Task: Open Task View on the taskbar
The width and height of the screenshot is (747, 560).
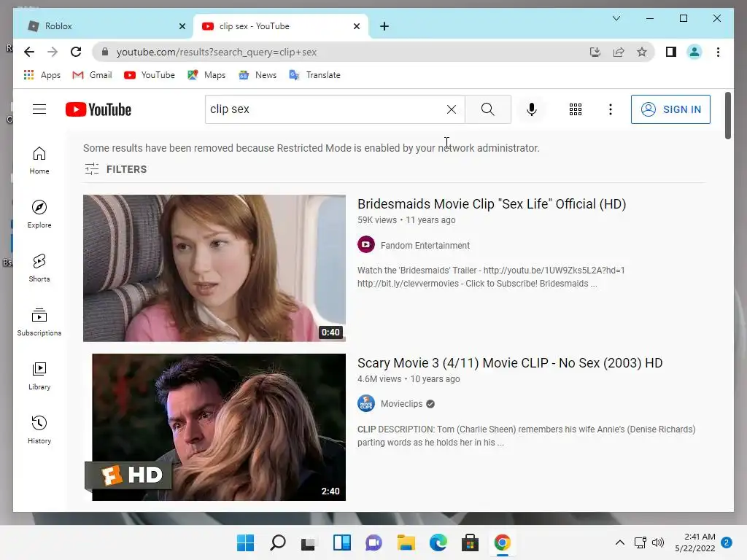Action: pyautogui.click(x=309, y=542)
